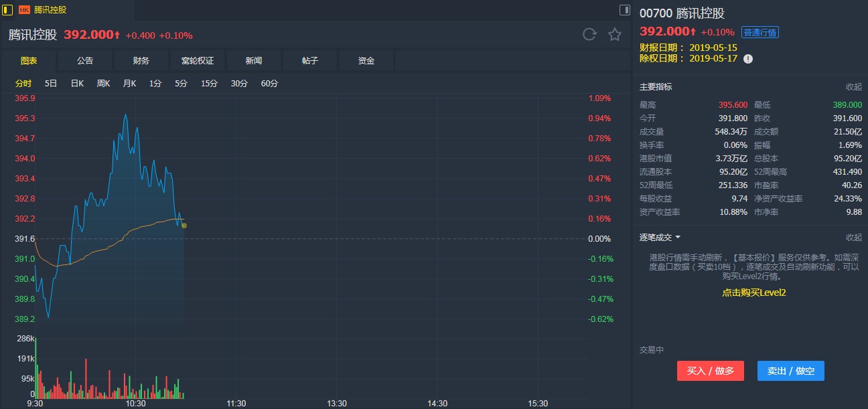Click the refresh quote icon
This screenshot has height=409, width=868.
pyautogui.click(x=589, y=35)
